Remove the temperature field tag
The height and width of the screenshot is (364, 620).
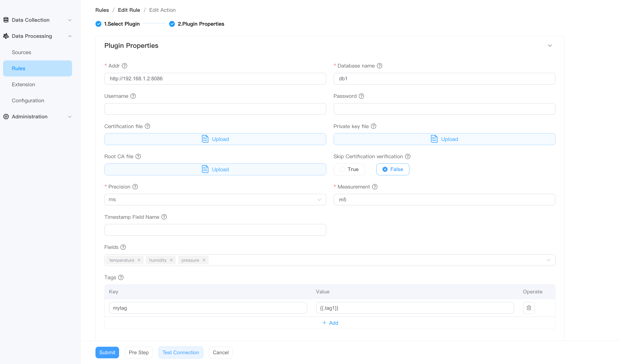pyautogui.click(x=139, y=260)
